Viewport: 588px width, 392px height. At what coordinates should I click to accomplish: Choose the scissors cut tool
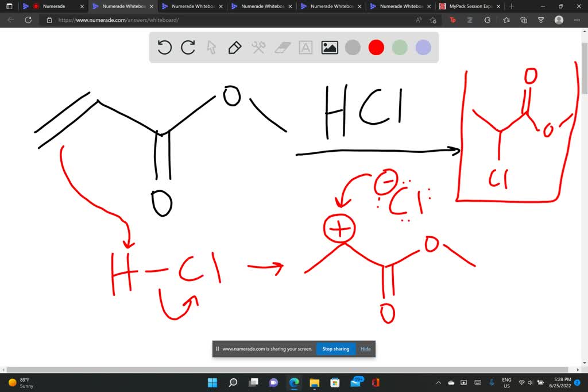[x=258, y=48]
